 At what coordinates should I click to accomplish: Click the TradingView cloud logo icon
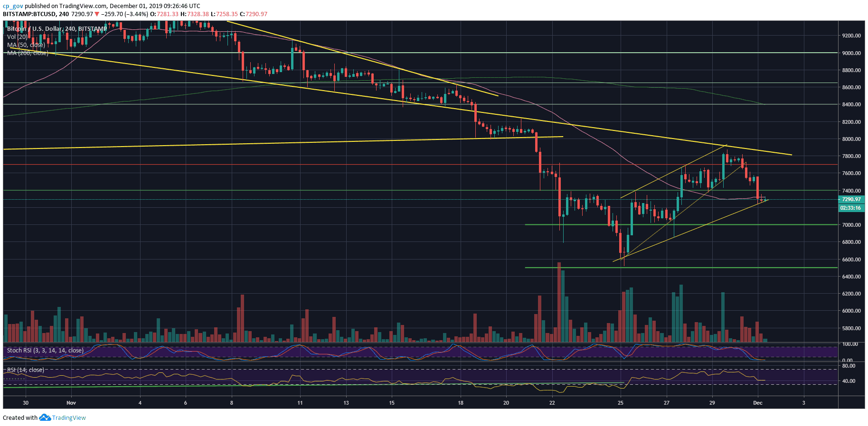pos(45,417)
